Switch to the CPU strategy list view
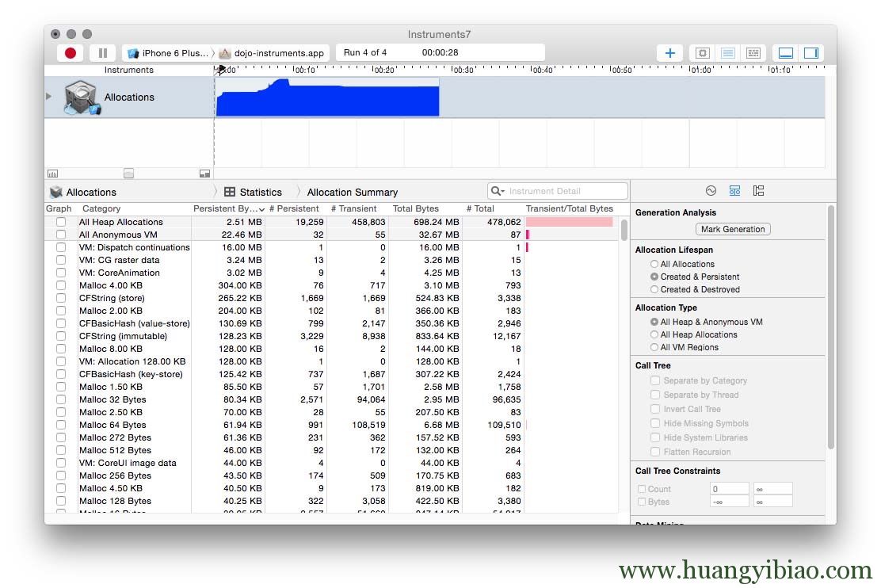 [727, 53]
